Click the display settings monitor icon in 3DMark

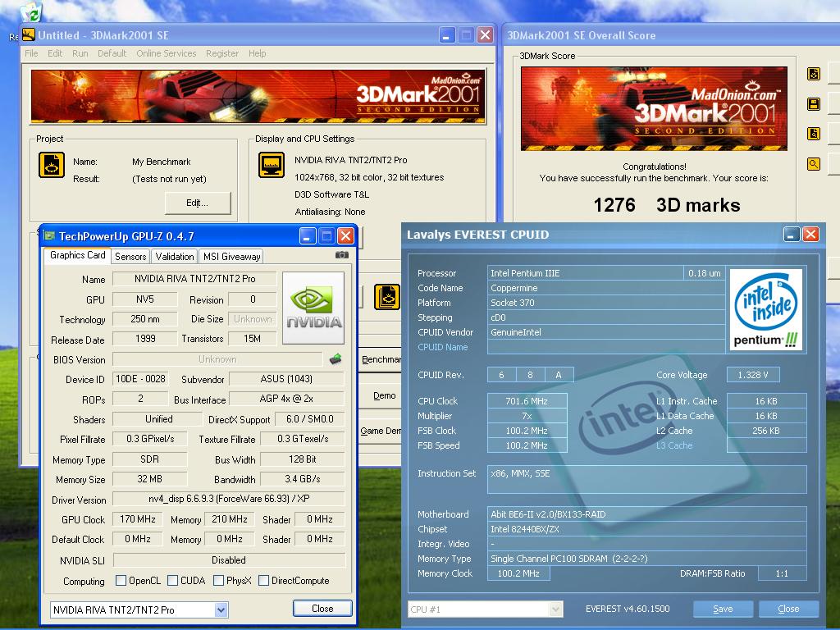point(272,164)
